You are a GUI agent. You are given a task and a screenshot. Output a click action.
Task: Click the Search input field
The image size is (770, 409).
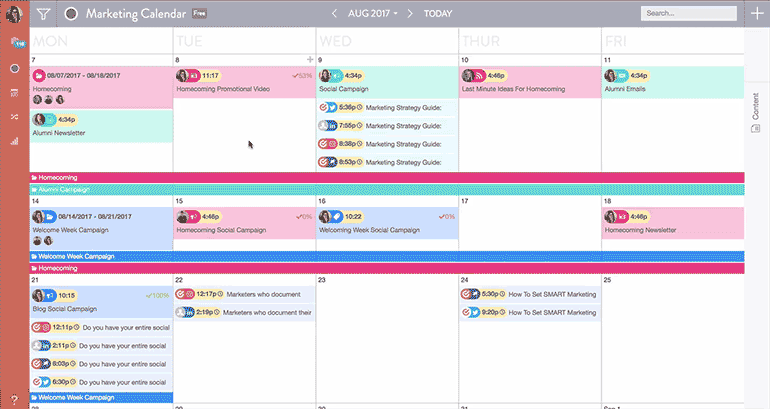pyautogui.click(x=688, y=13)
